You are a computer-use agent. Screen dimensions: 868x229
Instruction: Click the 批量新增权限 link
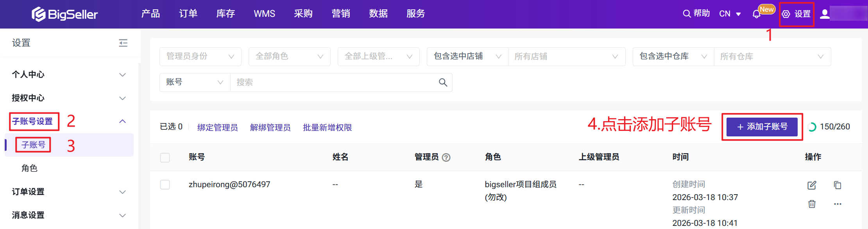327,128
